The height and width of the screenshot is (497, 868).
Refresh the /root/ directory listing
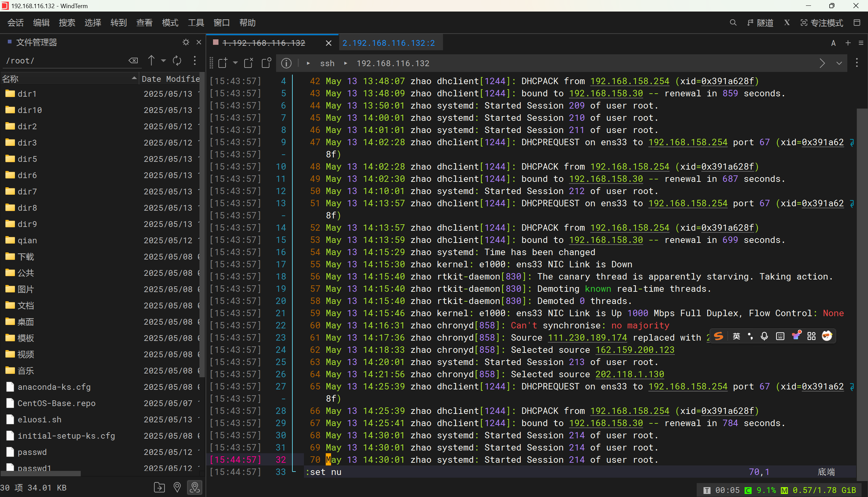[x=177, y=61]
